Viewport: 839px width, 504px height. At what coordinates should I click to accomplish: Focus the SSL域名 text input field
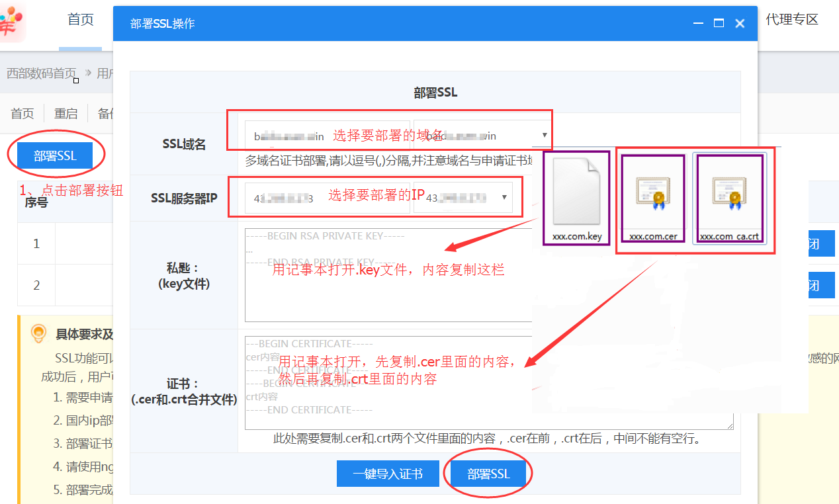point(327,136)
